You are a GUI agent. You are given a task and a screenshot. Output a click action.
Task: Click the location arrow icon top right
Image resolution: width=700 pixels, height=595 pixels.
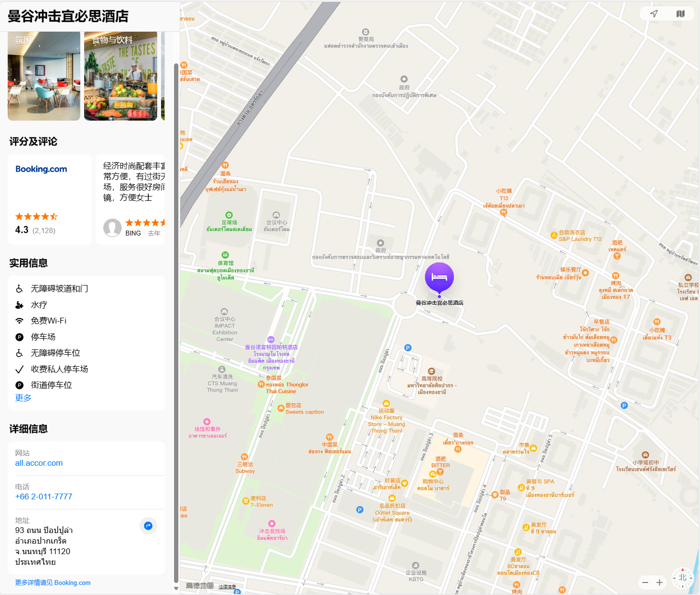(654, 13)
